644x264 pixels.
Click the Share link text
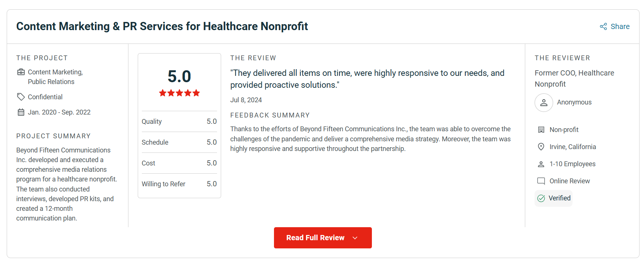620,26
